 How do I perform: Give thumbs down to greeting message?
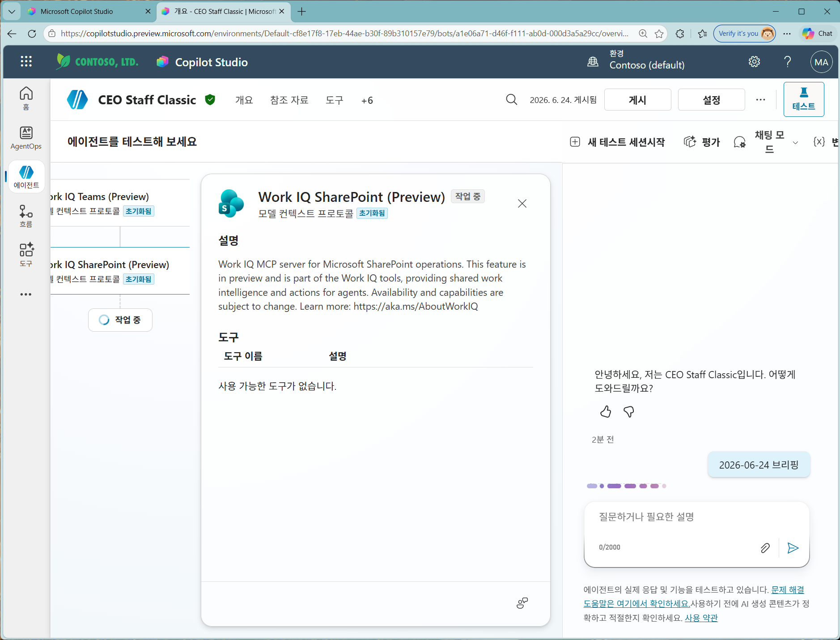(629, 411)
